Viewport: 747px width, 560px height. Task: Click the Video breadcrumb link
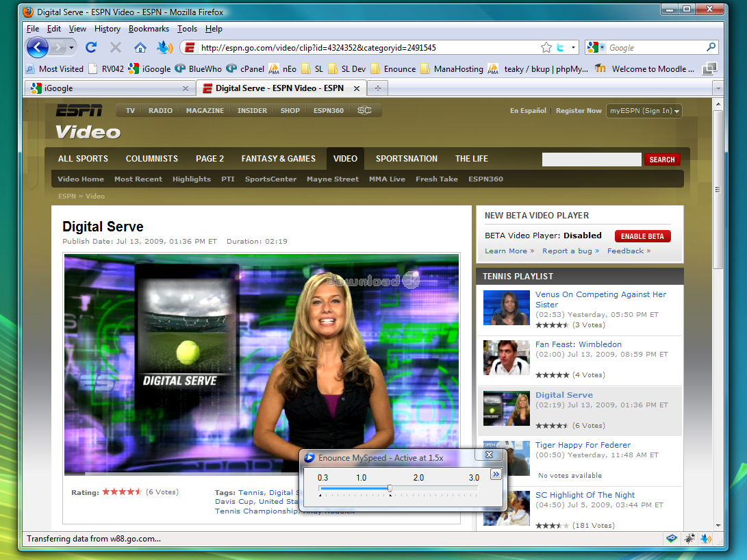pyautogui.click(x=94, y=196)
